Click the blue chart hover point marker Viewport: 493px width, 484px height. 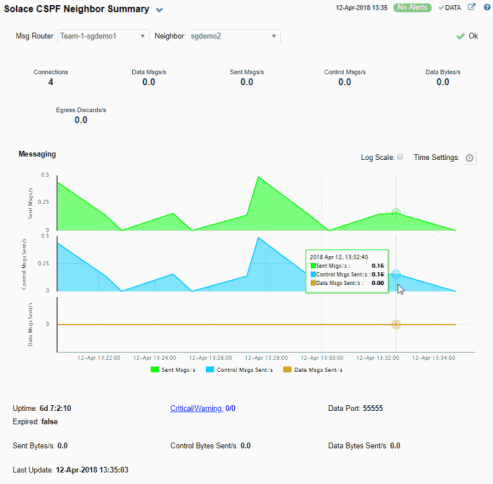396,274
